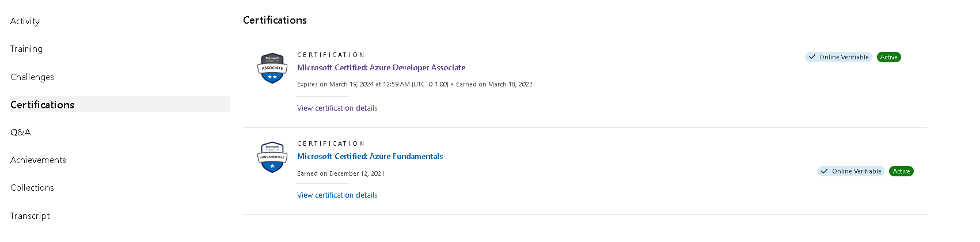980x242 pixels.
Task: Open the Q&A section
Action: [21, 133]
